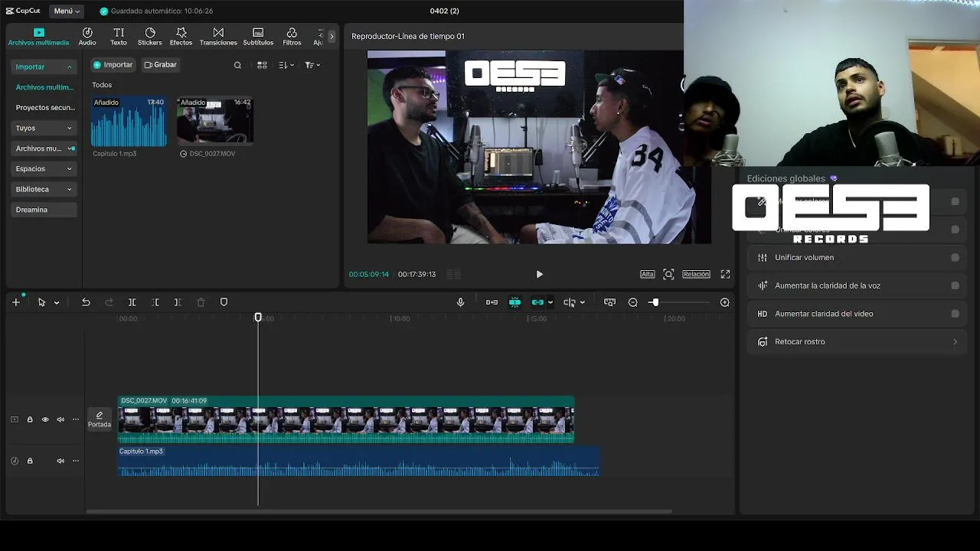Adjust the timeline zoom slider handle

click(x=655, y=302)
